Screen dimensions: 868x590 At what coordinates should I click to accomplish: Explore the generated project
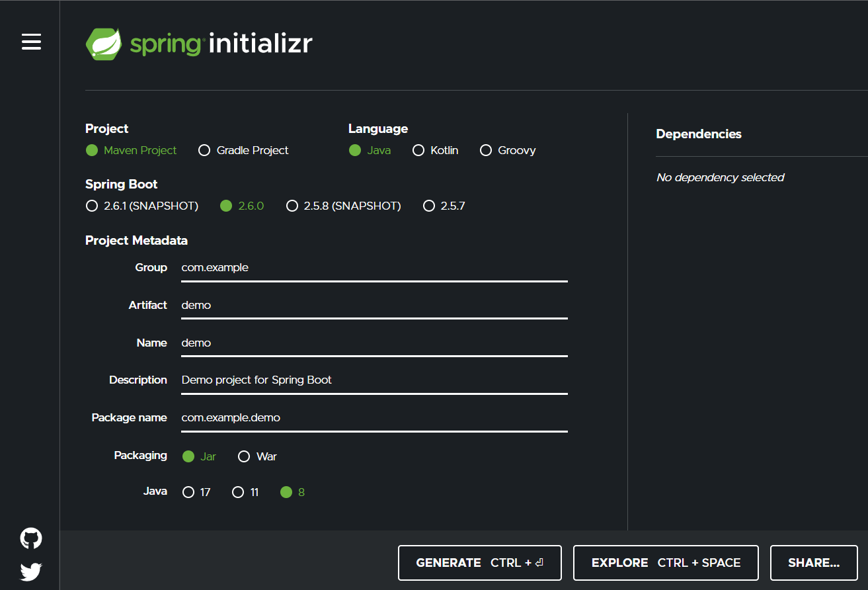pos(665,562)
